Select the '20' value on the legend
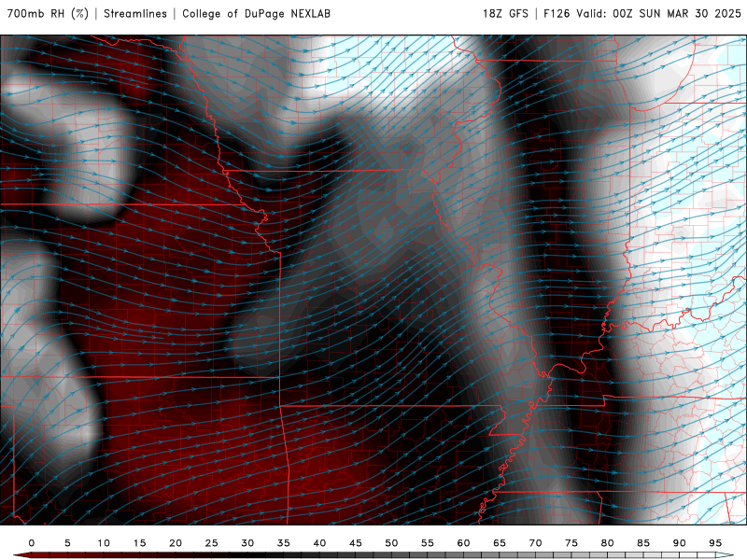Image resolution: width=747 pixels, height=560 pixels. pyautogui.click(x=176, y=543)
